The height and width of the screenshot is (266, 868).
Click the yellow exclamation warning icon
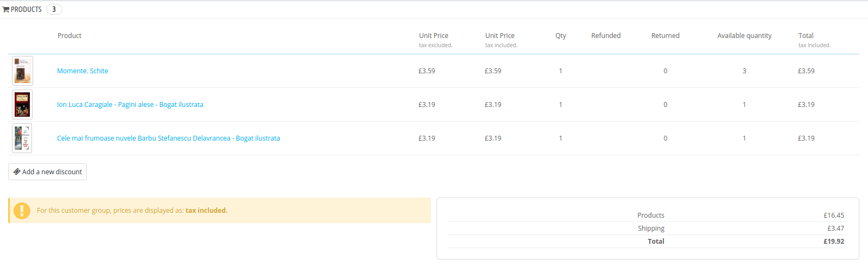[x=22, y=211]
